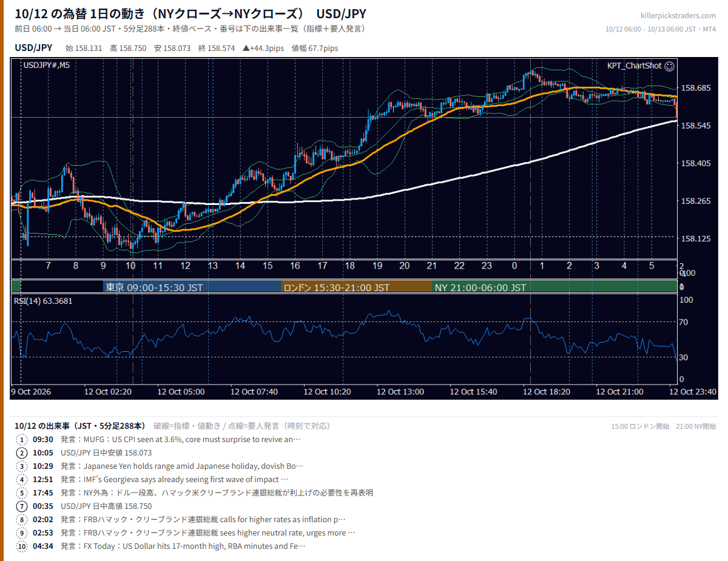Click the 12 Oct 23:40 time label
The height and width of the screenshot is (561, 728).
pos(693,392)
